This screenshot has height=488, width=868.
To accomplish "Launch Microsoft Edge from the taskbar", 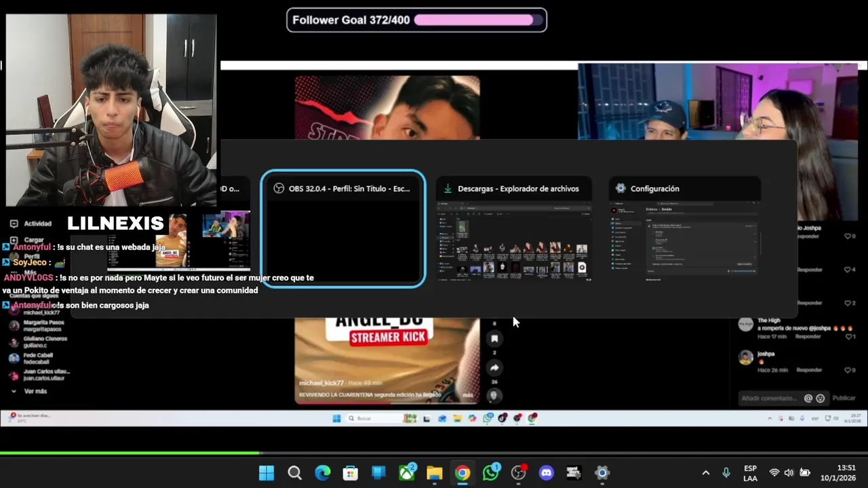I will click(x=323, y=473).
